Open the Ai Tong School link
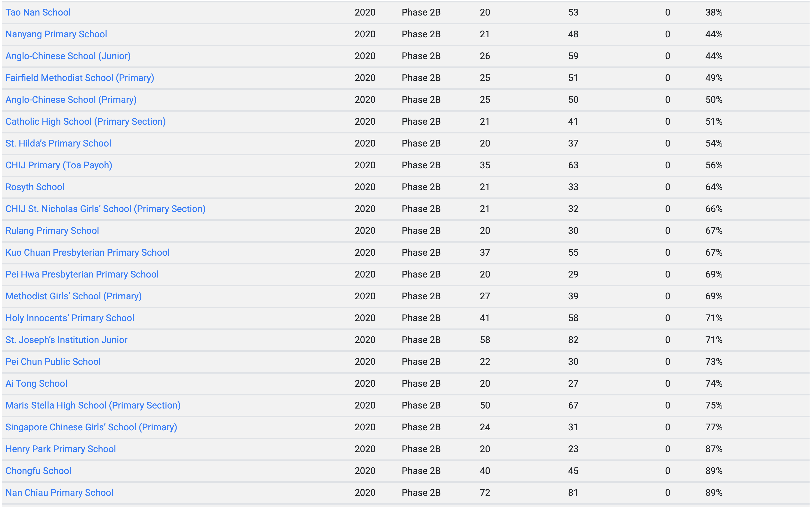The width and height of the screenshot is (812, 507). tap(36, 383)
